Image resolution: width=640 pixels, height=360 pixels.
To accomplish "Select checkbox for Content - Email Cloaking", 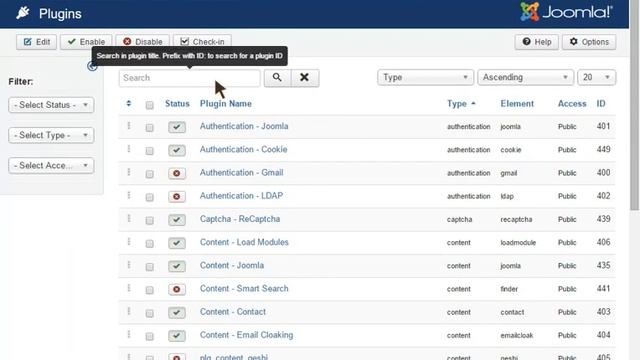I will [149, 337].
